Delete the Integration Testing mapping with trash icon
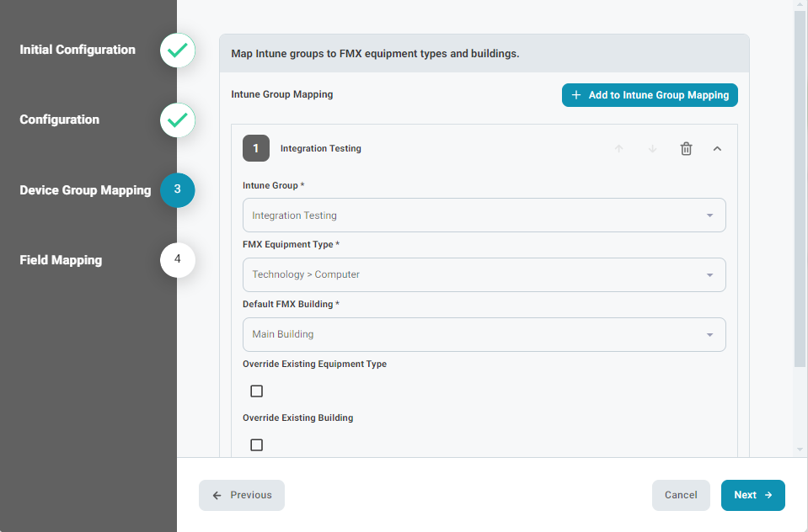Viewport: 808px width, 532px height. (x=686, y=149)
